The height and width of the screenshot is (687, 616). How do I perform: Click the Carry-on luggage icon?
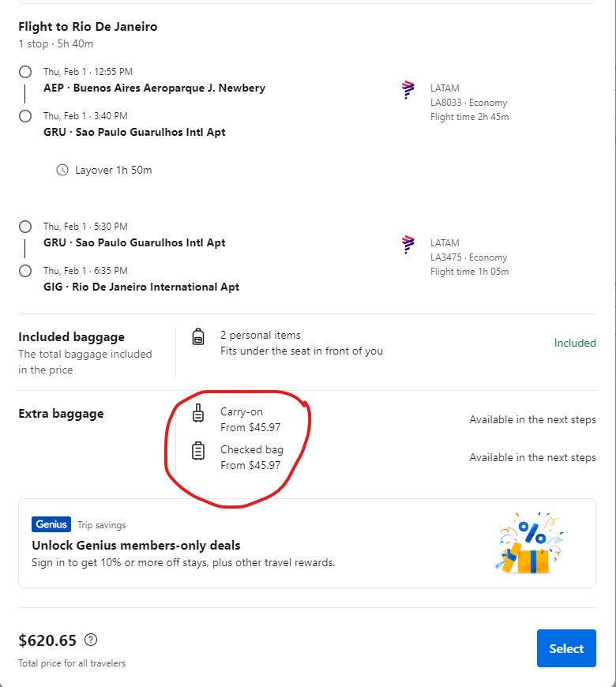198,413
